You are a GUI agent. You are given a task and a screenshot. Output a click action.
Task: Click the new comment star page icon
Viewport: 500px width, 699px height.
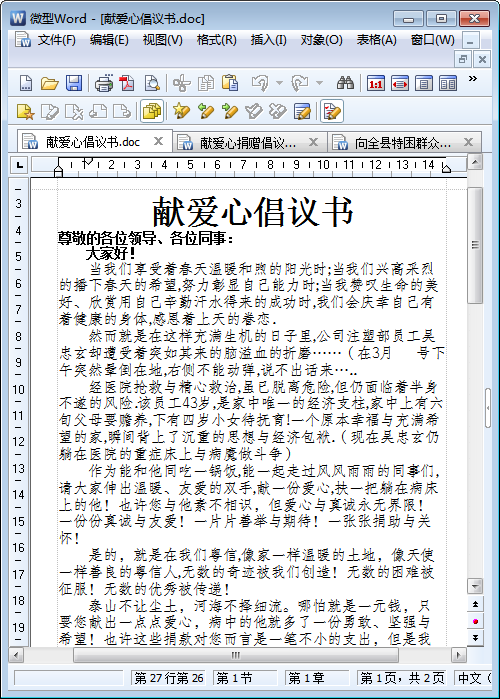click(25, 111)
